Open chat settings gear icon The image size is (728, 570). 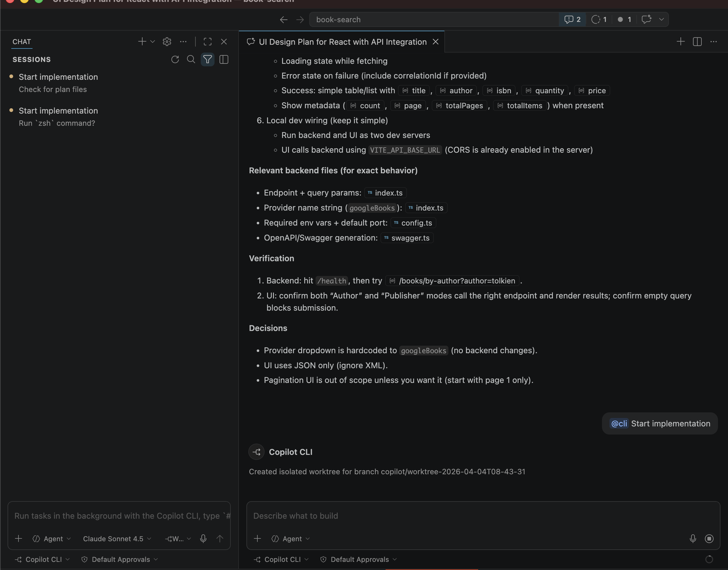(167, 42)
